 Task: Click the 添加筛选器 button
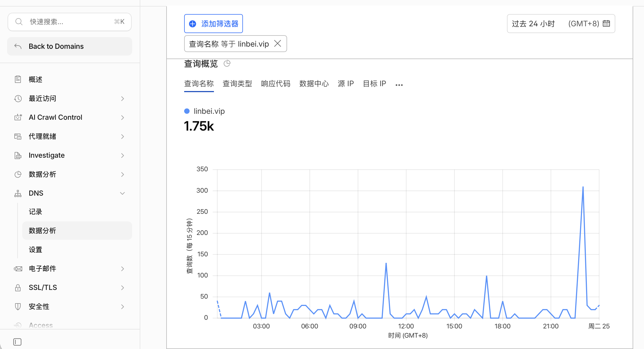pyautogui.click(x=213, y=24)
